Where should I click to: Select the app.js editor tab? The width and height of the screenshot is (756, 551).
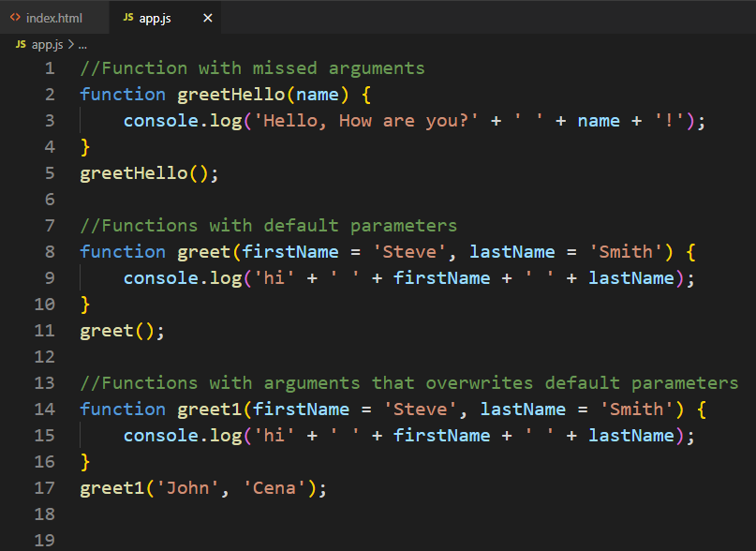(x=165, y=18)
